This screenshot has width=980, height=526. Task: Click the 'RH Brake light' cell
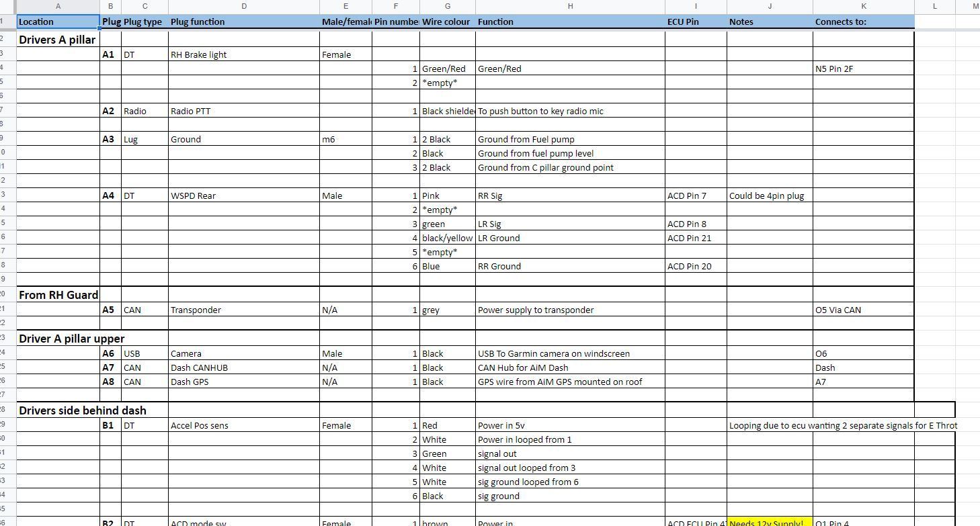243,54
